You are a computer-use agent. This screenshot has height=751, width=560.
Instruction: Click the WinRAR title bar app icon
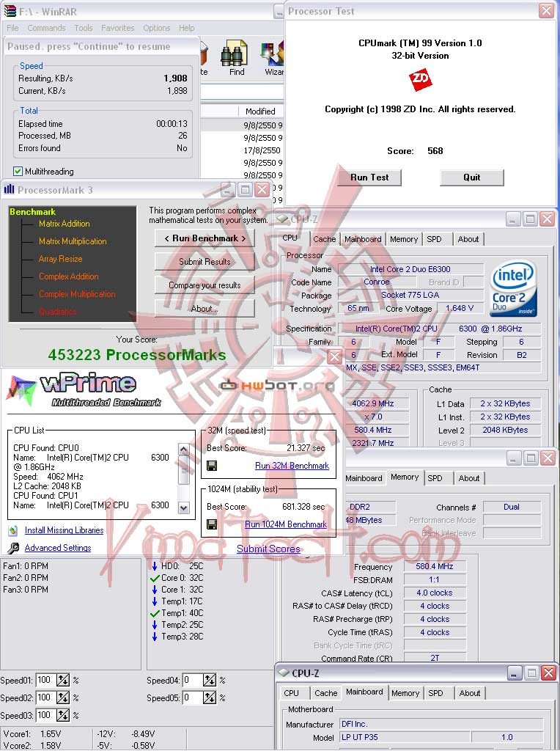[x=10, y=11]
